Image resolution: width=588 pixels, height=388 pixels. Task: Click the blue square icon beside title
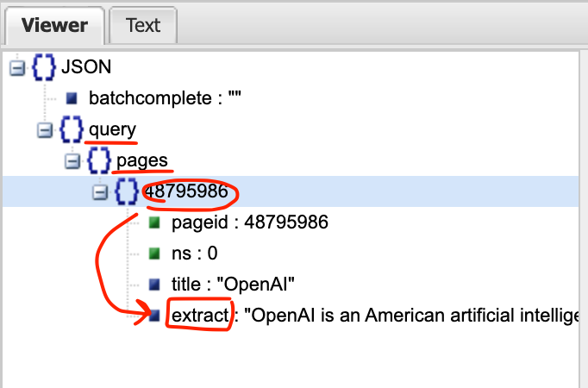[154, 285]
